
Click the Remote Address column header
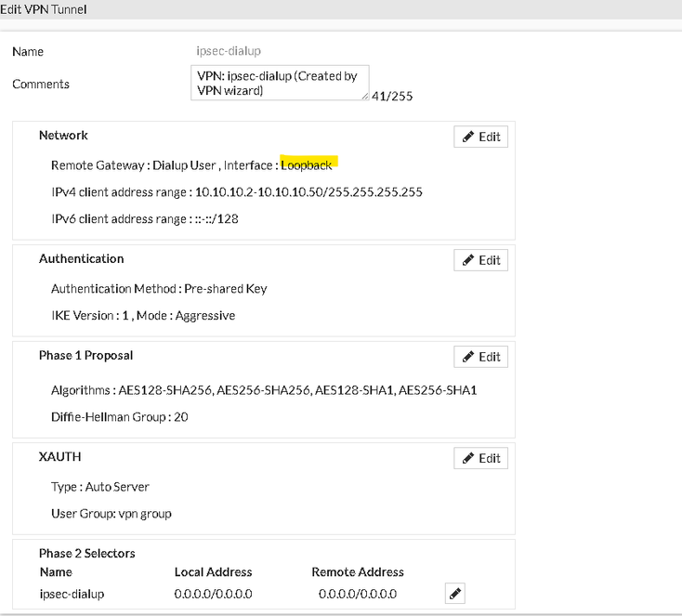[357, 571]
